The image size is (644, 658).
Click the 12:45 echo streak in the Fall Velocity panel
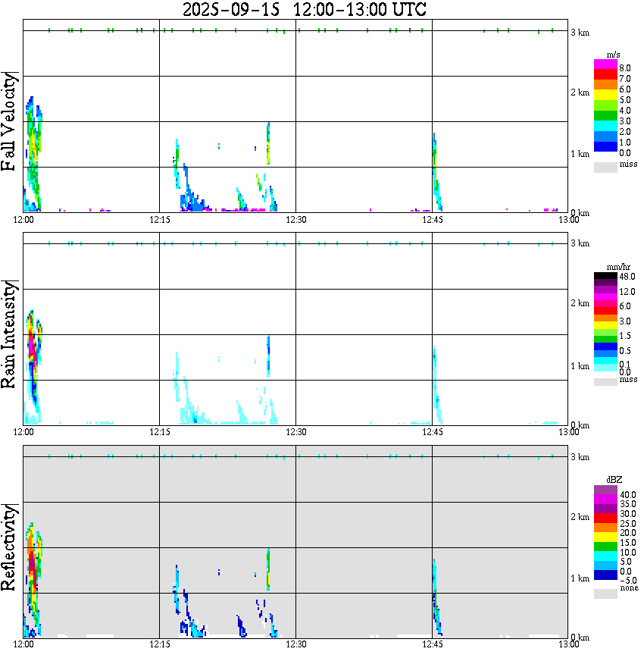click(x=436, y=172)
